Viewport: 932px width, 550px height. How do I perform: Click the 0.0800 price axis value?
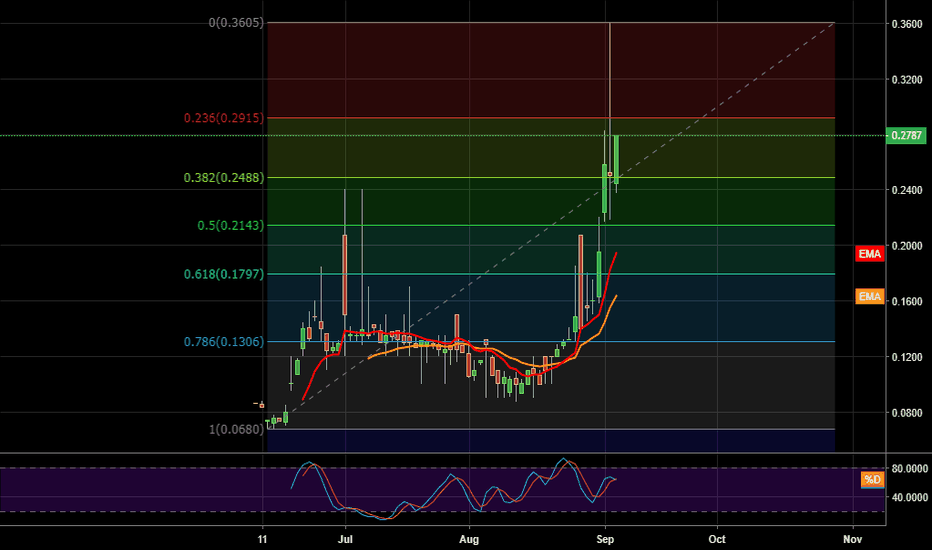[907, 413]
